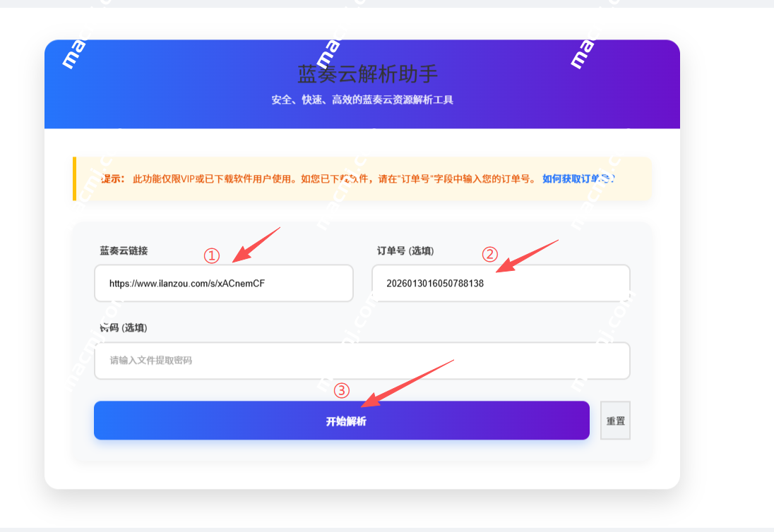Image resolution: width=774 pixels, height=532 pixels.
Task: Click inside the 蓝奏云链接 URL field
Action: point(224,283)
